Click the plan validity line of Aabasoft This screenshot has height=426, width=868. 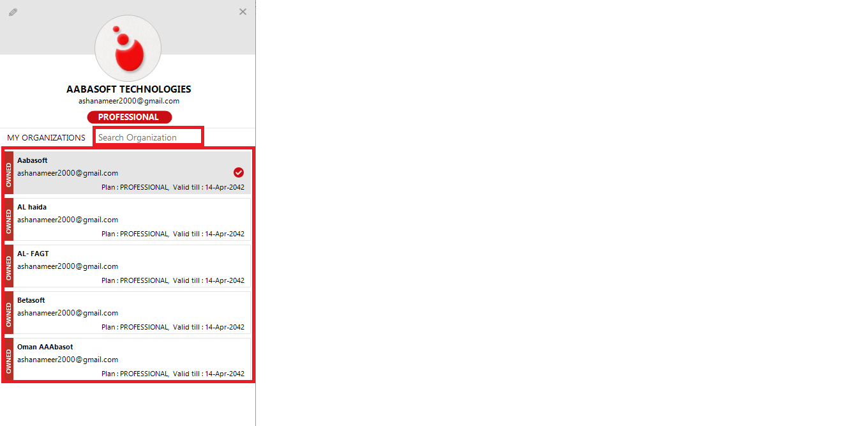173,187
